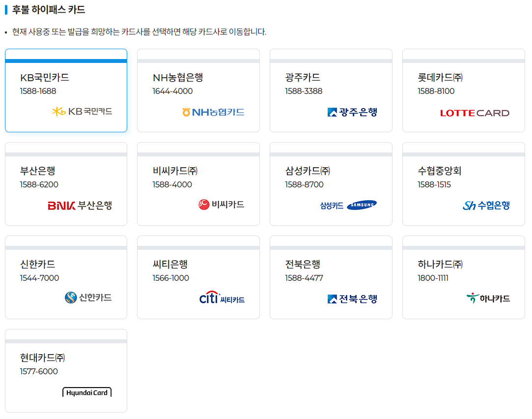Select the 롯데카드(주) title
The width and height of the screenshot is (532, 419).
[440, 77]
